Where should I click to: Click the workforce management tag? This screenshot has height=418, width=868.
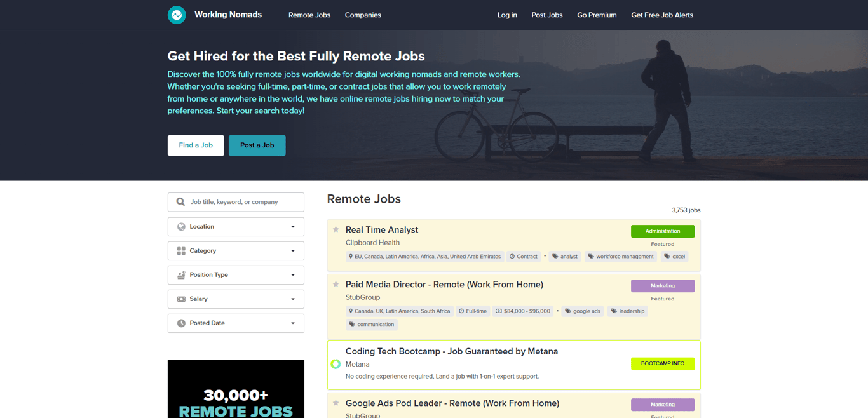[x=621, y=257]
